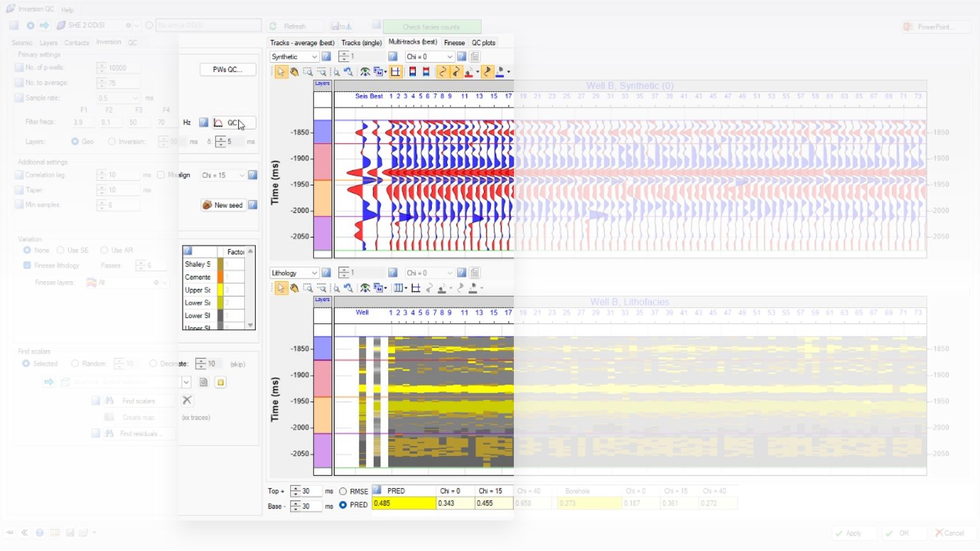Viewport: 980px width, 551px height.
Task: Open the Chi = 15 dropdown
Action: click(x=223, y=175)
